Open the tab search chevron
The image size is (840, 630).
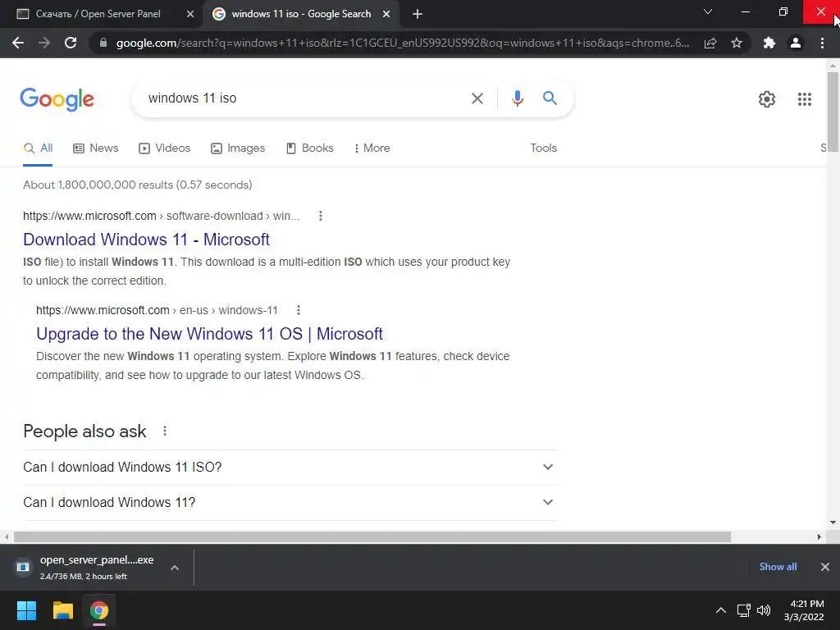(708, 11)
